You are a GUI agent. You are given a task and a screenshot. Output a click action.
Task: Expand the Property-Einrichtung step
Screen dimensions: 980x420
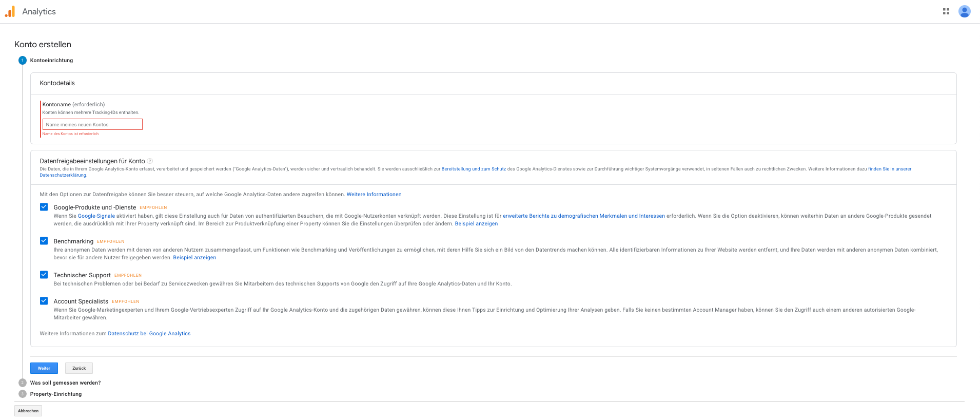[x=56, y=394]
